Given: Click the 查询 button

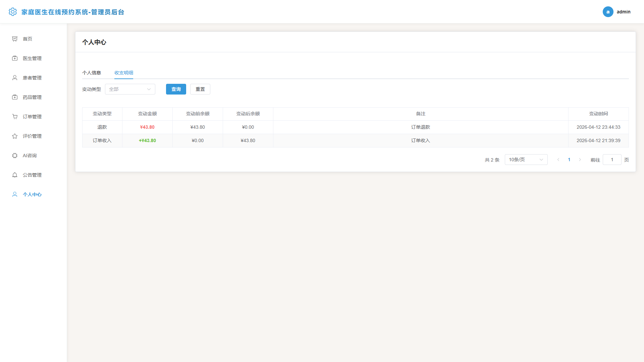Looking at the screenshot, I should point(176,89).
